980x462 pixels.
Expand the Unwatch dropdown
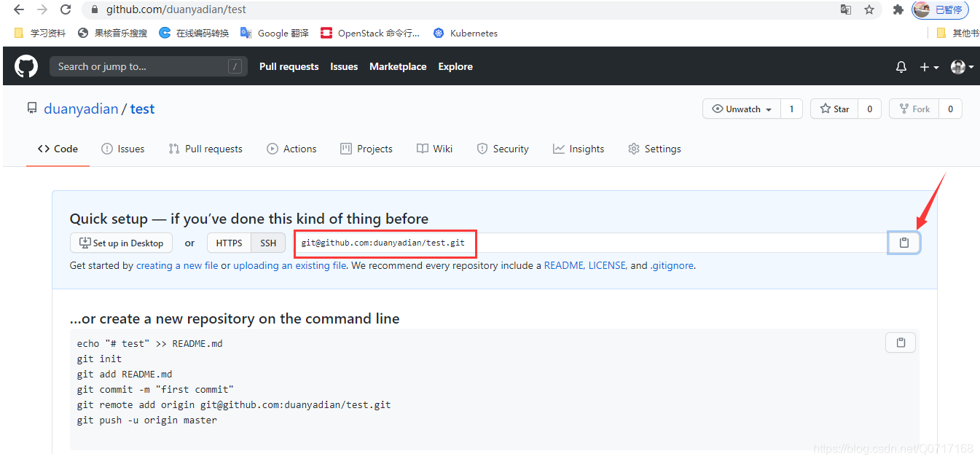pos(742,109)
